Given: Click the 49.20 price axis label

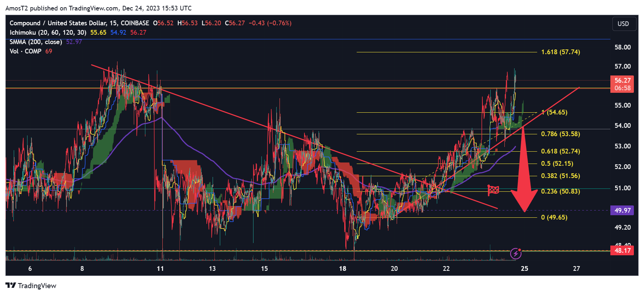Looking at the screenshot, I should click(x=623, y=227).
